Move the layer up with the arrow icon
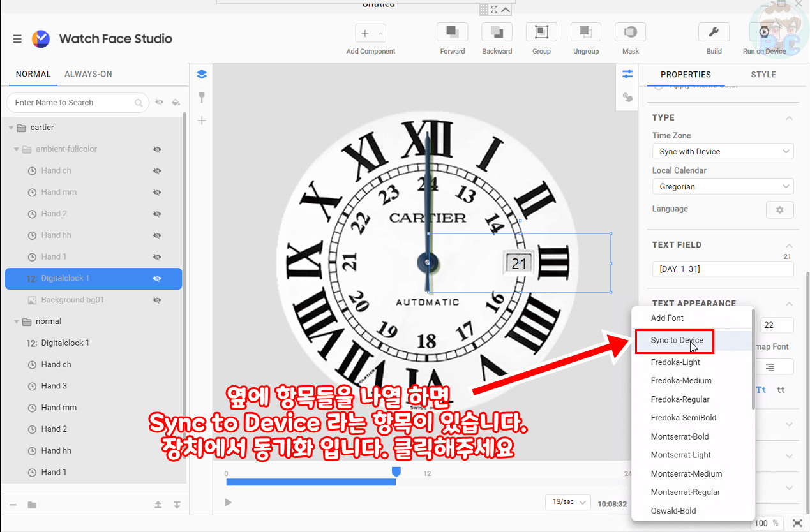This screenshot has width=810, height=532. tap(158, 505)
